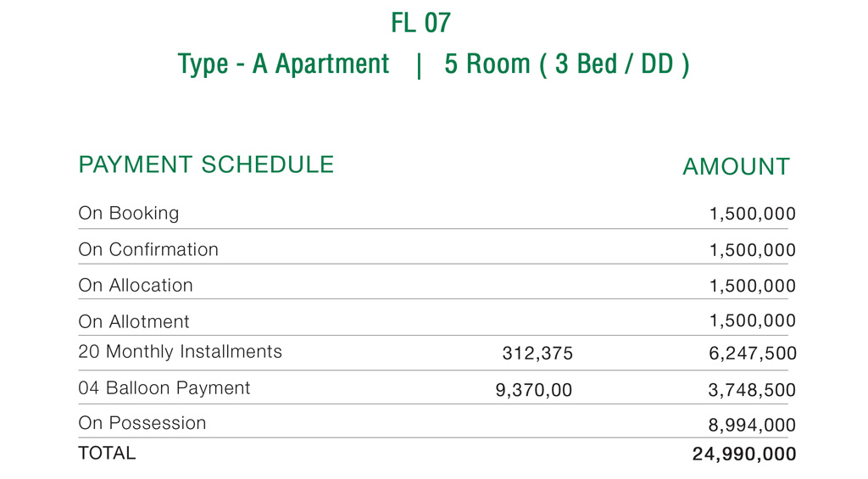
Task: Click the 6,247,500 amount
Action: 753,354
